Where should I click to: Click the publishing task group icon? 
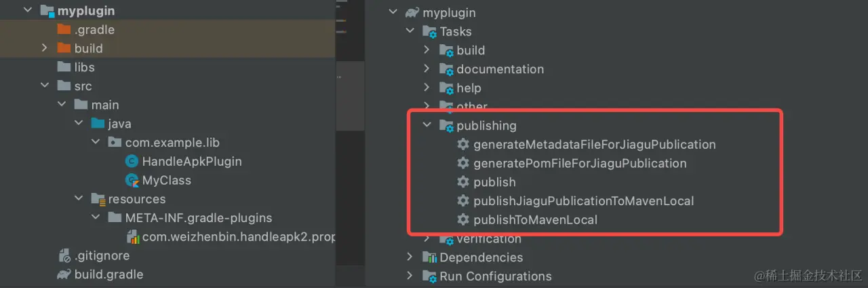point(446,126)
